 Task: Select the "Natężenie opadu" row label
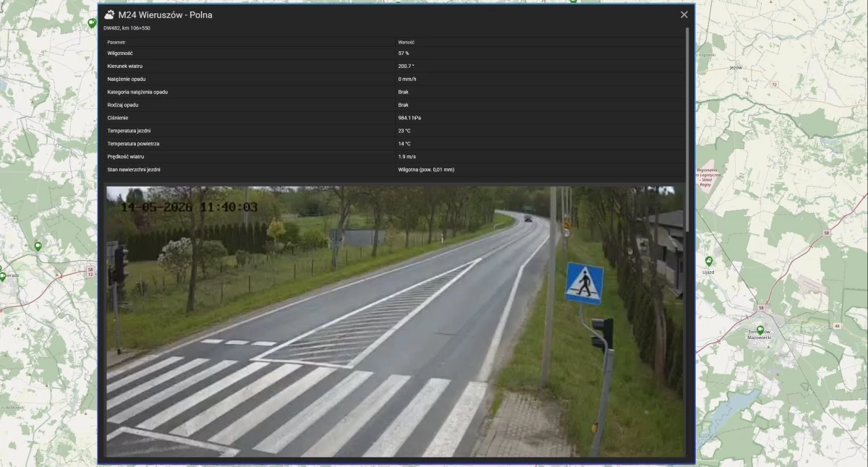coord(127,79)
